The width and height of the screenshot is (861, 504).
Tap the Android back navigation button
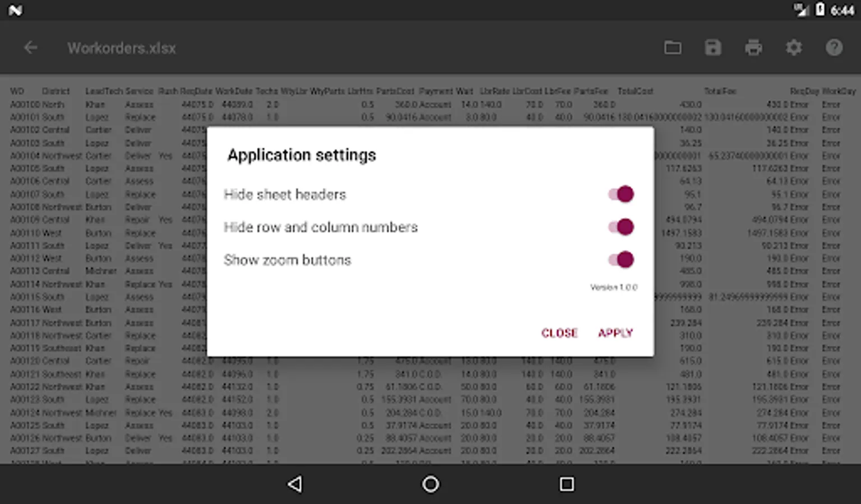295,484
